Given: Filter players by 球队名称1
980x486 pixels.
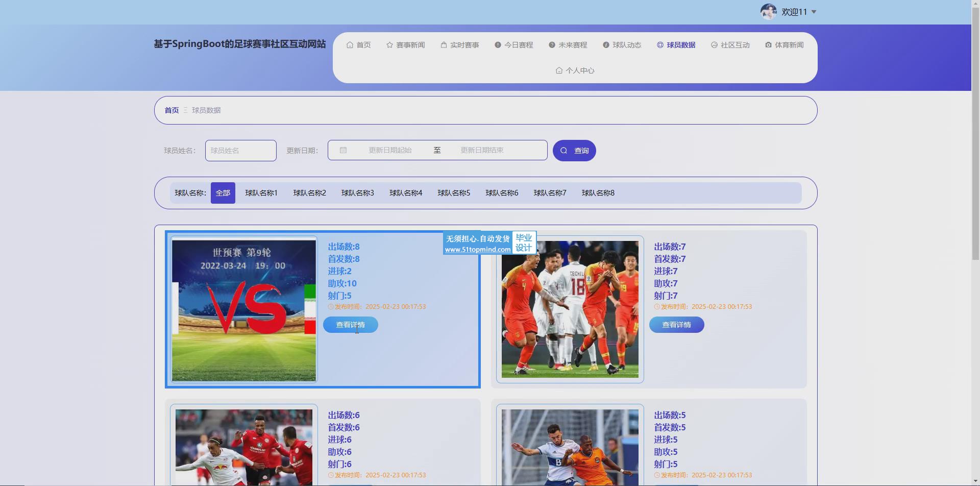Looking at the screenshot, I should pos(261,193).
